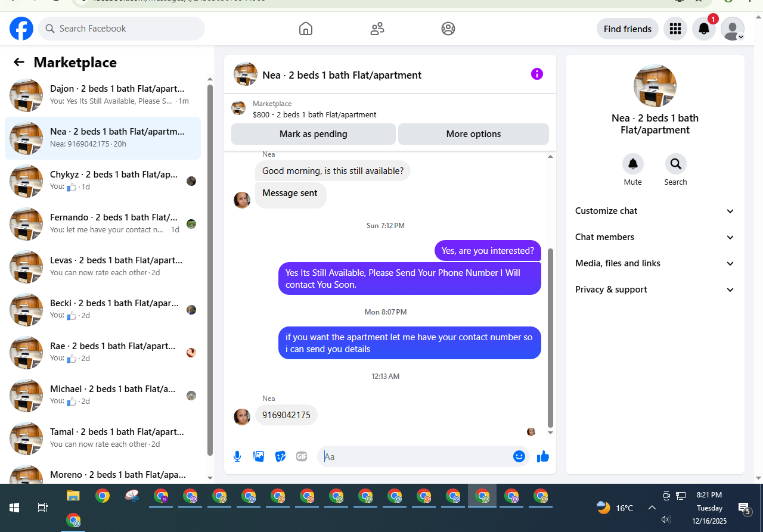Click Nea's avatar beside the phone number

(242, 416)
